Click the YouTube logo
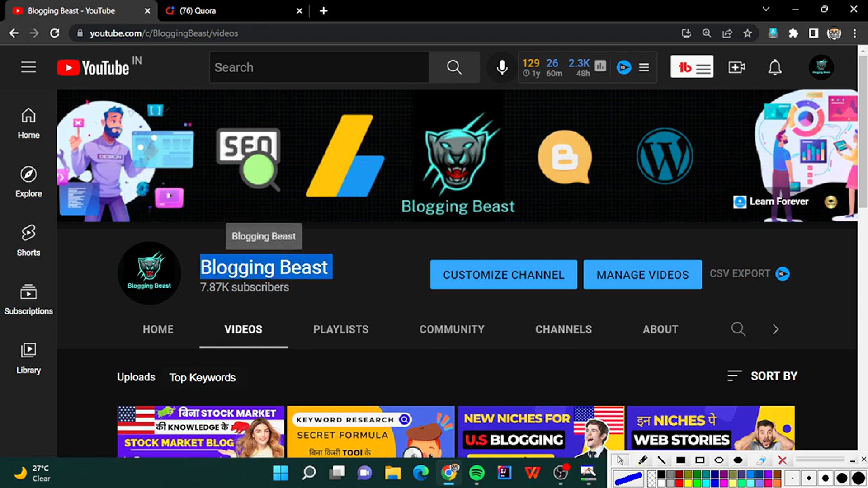868x488 pixels. [x=94, y=68]
